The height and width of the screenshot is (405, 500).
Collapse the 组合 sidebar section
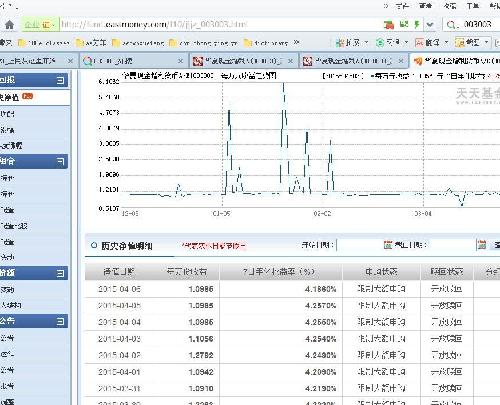tap(60, 162)
